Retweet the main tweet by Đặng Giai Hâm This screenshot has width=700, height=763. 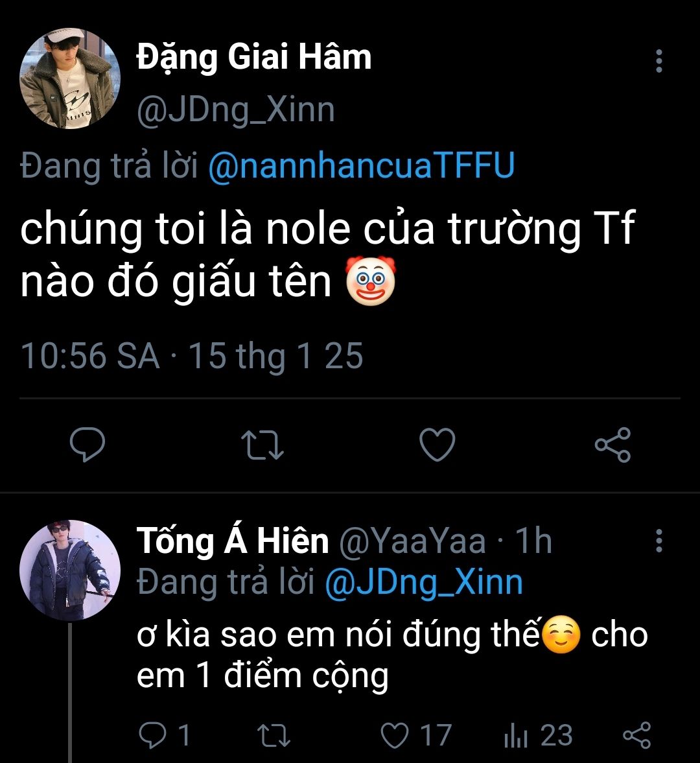coord(262,446)
